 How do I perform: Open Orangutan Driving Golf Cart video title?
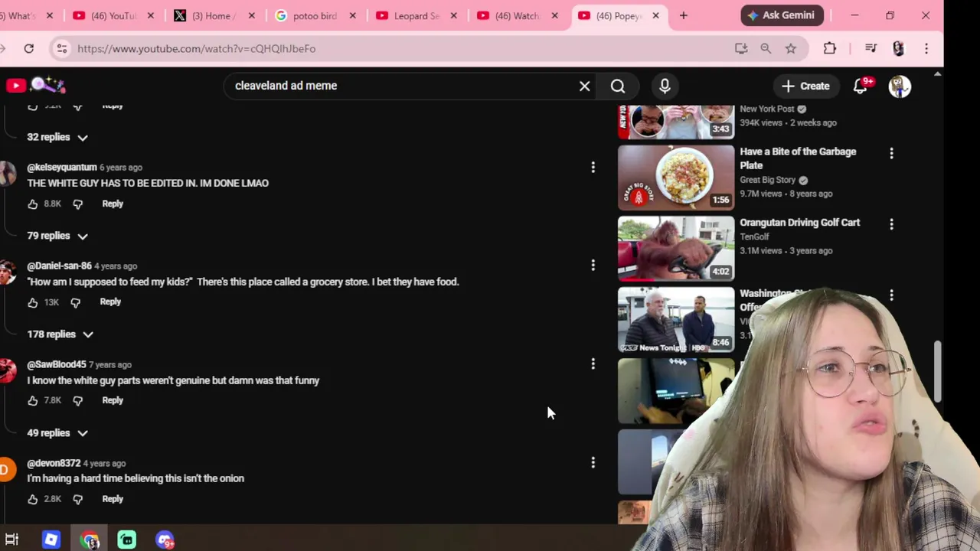pyautogui.click(x=799, y=223)
